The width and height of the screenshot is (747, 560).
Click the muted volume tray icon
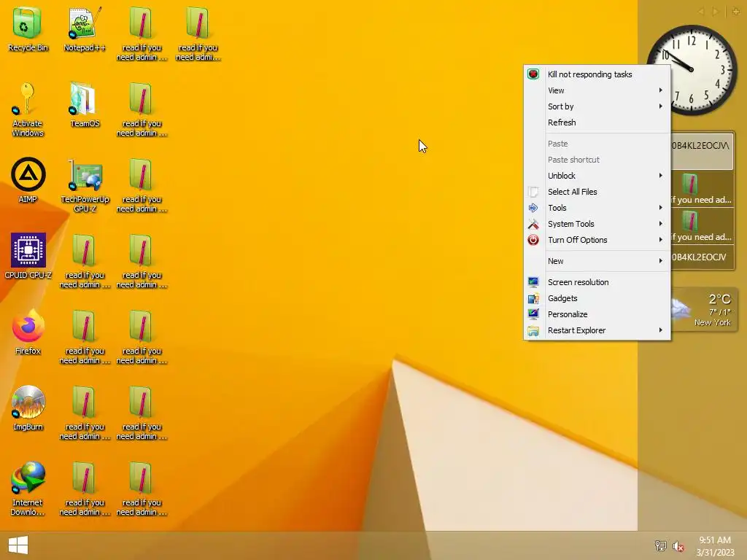point(678,546)
